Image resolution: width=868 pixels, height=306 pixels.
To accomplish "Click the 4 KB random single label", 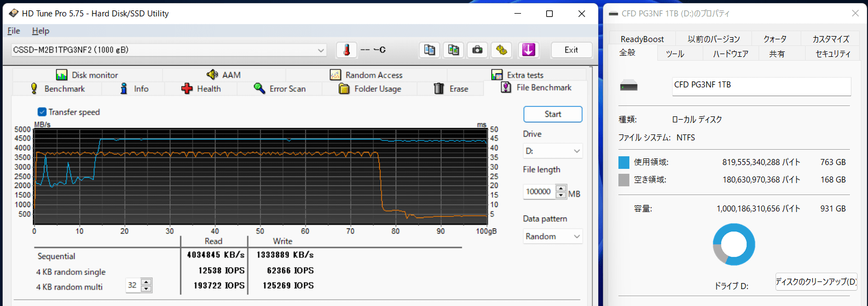I will coord(71,272).
